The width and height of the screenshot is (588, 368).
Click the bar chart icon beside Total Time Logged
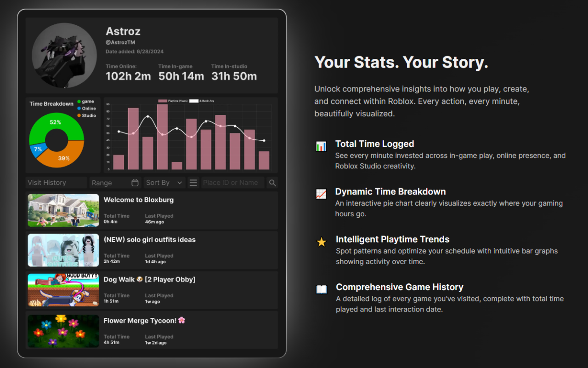[321, 146]
